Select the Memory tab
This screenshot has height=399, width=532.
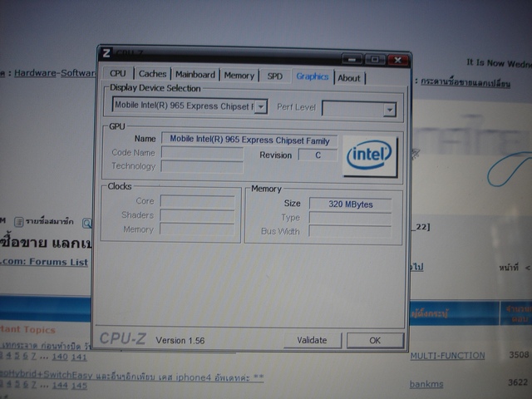point(239,76)
